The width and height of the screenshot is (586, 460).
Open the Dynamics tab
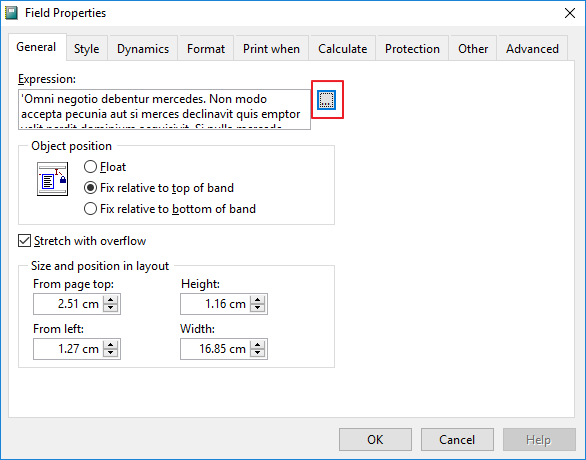(x=143, y=49)
